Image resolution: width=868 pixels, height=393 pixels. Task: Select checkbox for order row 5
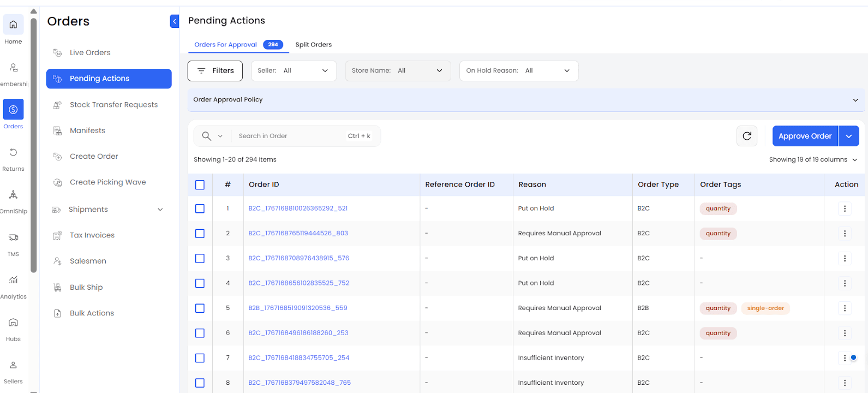coord(200,308)
